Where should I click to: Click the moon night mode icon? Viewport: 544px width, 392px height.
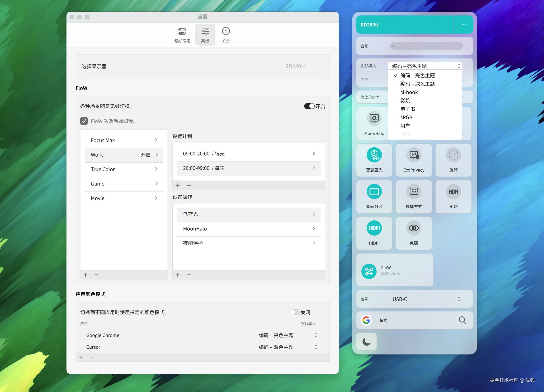click(x=366, y=341)
